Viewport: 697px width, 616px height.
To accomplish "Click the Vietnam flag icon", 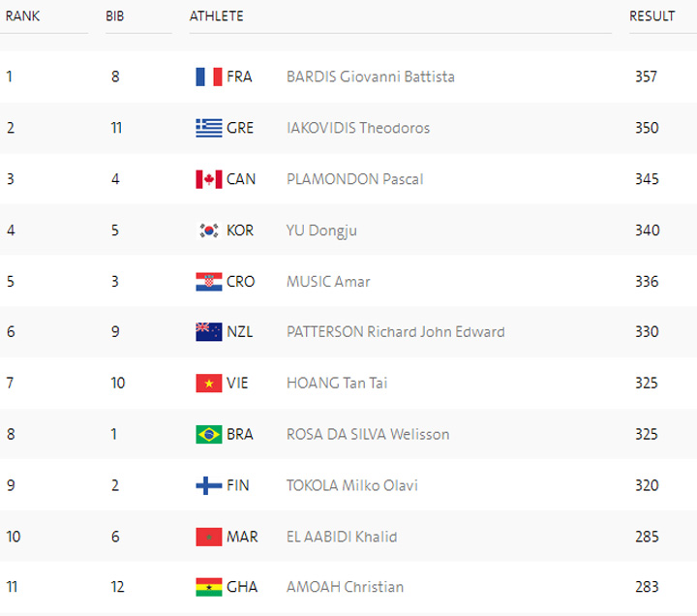I will [208, 384].
